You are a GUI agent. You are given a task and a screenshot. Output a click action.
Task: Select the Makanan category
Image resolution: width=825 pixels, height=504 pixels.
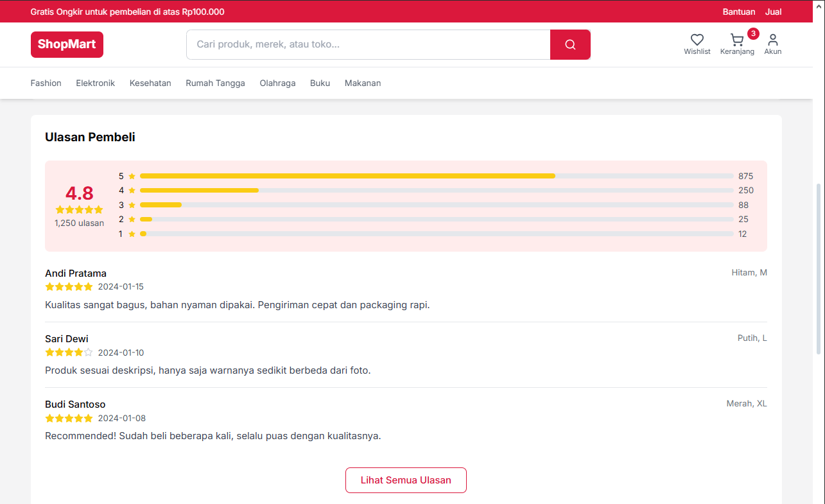pos(363,83)
